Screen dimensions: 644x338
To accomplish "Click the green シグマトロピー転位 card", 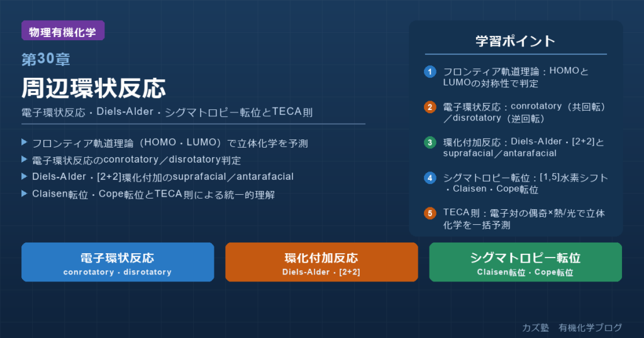I will tap(525, 262).
